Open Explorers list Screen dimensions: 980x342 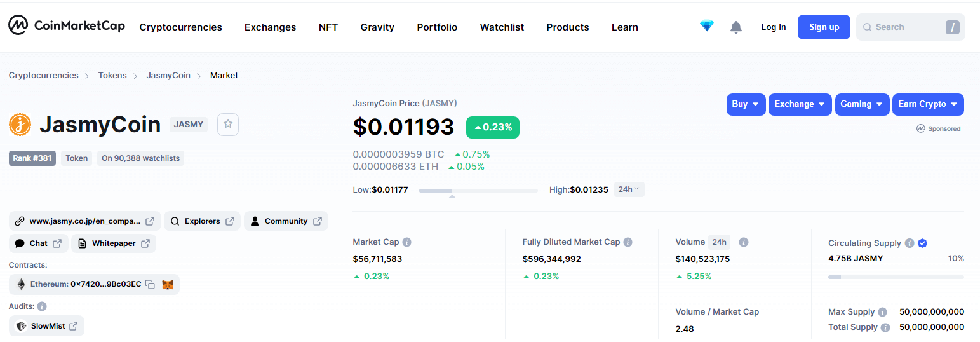(203, 221)
